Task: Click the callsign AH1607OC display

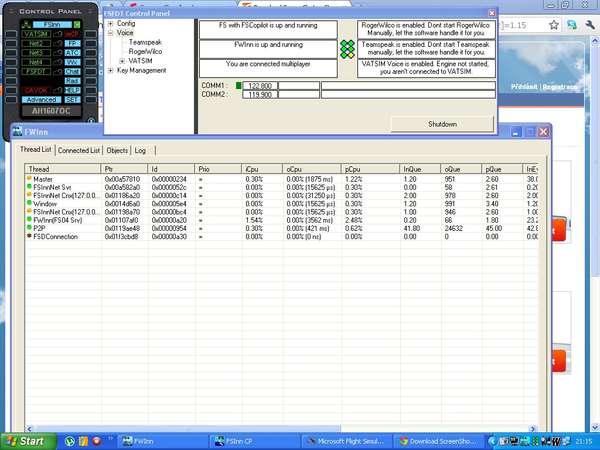Action: pos(51,111)
